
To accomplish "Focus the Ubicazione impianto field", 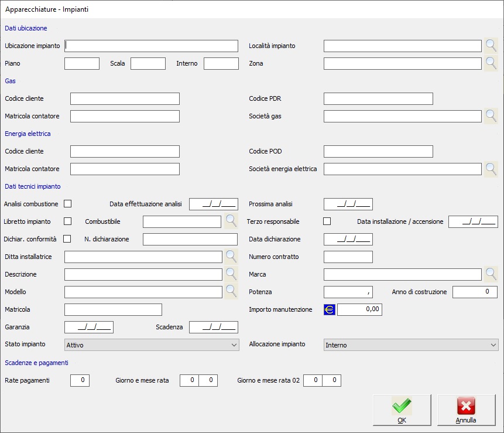I will [x=152, y=46].
